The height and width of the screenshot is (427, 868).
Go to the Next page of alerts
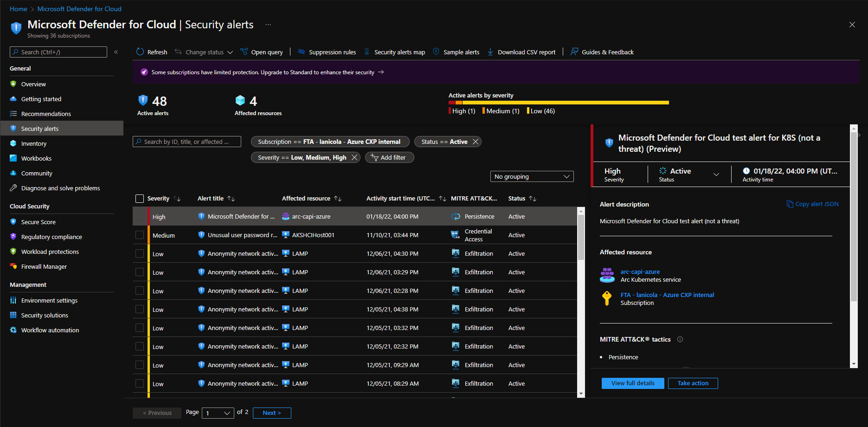(272, 413)
